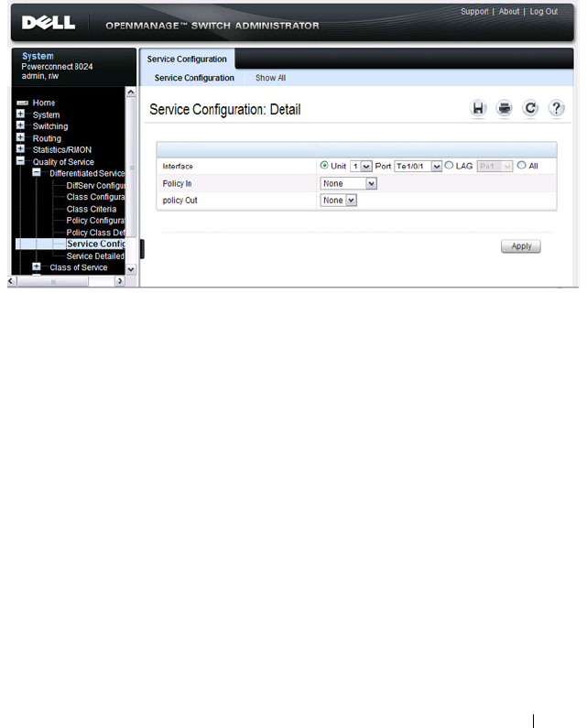Image resolution: width=587 pixels, height=728 pixels.
Task: Click the tree panel scroll up arrow
Action: (x=131, y=92)
